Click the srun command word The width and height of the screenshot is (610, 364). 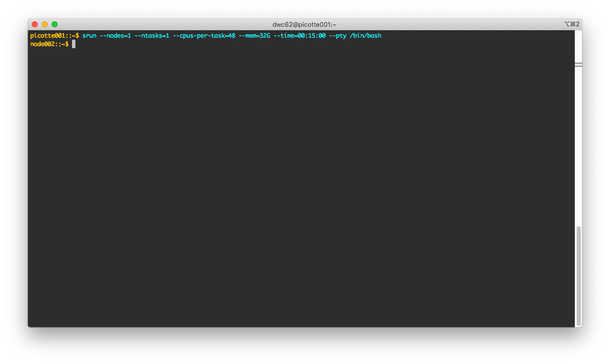coord(89,36)
